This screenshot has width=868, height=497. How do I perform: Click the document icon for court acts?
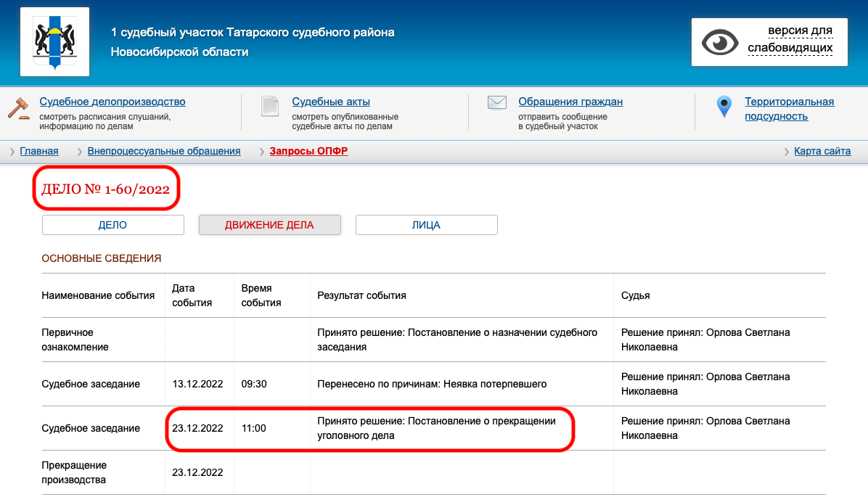coord(270,107)
